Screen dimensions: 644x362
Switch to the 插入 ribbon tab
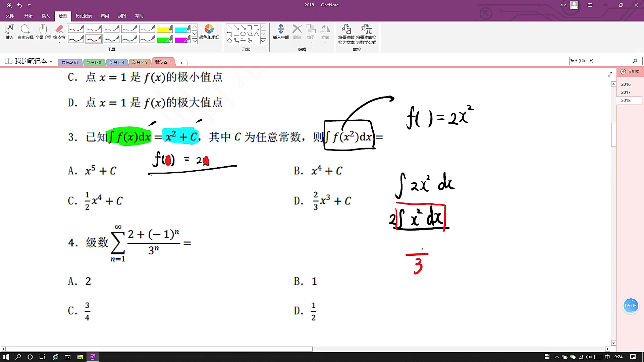pyautogui.click(x=45, y=16)
